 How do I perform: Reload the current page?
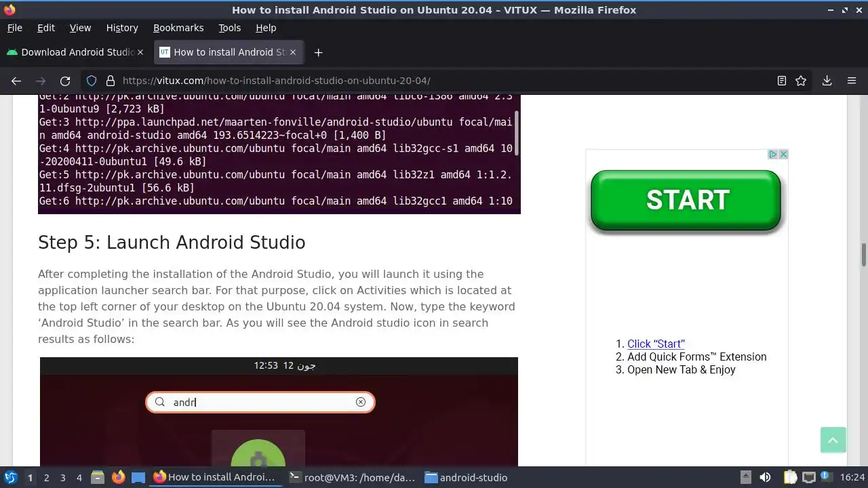tap(65, 81)
